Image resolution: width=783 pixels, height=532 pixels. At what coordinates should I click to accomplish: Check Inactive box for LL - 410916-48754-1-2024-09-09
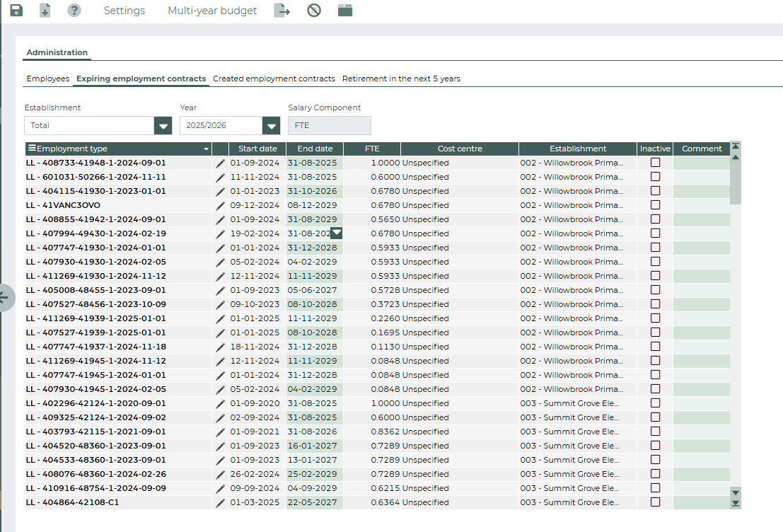coord(655,487)
